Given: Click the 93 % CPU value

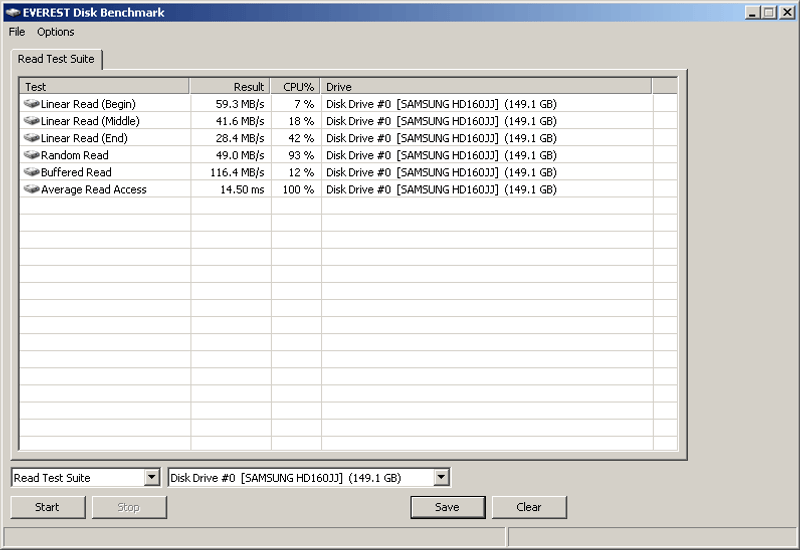Looking at the screenshot, I should pyautogui.click(x=302, y=155).
